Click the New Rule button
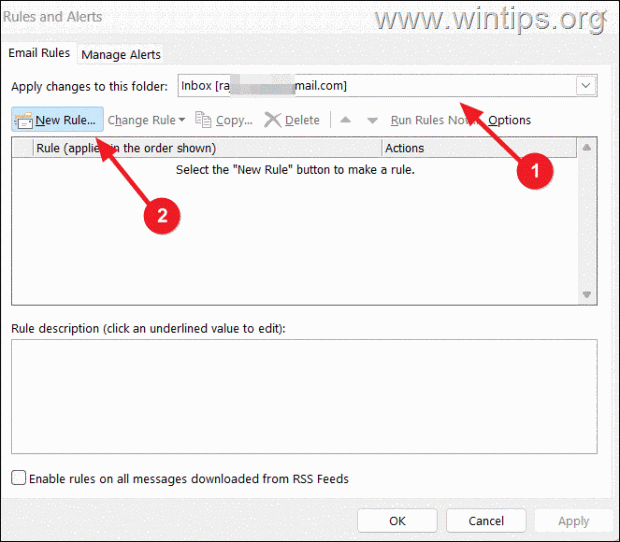This screenshot has height=542, width=620. pyautogui.click(x=57, y=119)
